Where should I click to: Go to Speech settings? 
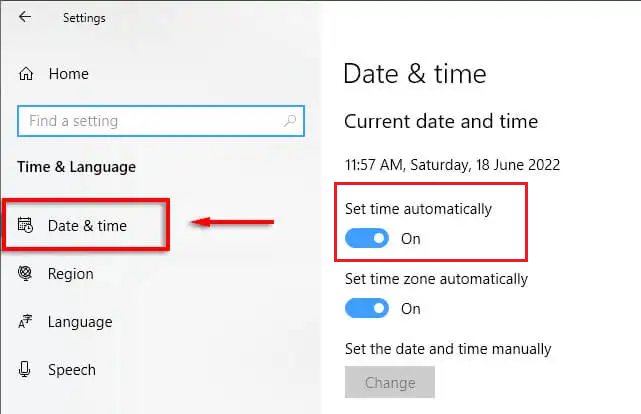click(x=72, y=370)
